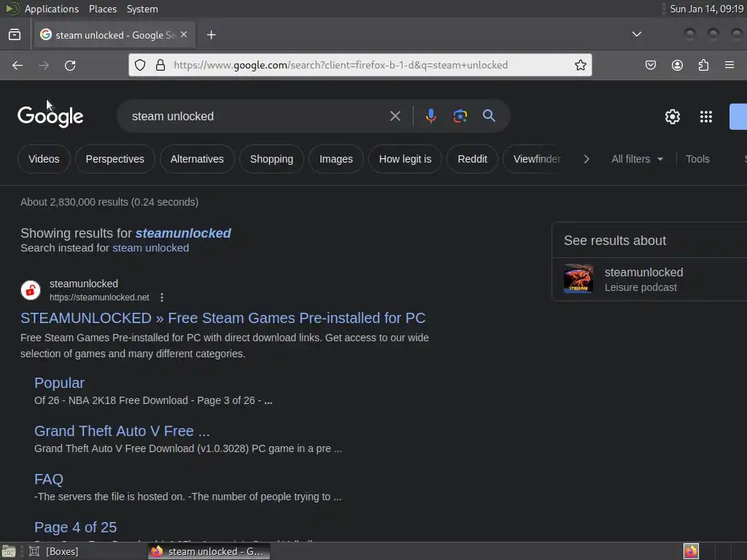Click the steamunlocked podcast thumbnail
The image size is (747, 560).
[578, 279]
